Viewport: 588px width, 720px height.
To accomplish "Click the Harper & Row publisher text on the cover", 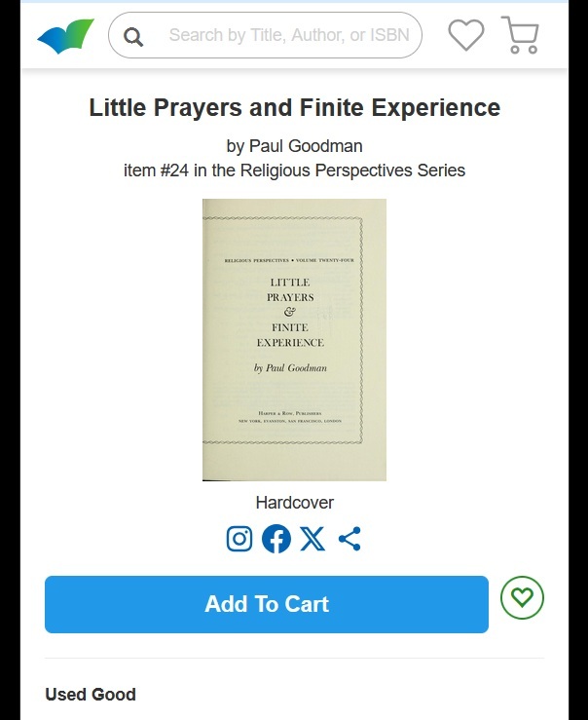I will pyautogui.click(x=290, y=413).
